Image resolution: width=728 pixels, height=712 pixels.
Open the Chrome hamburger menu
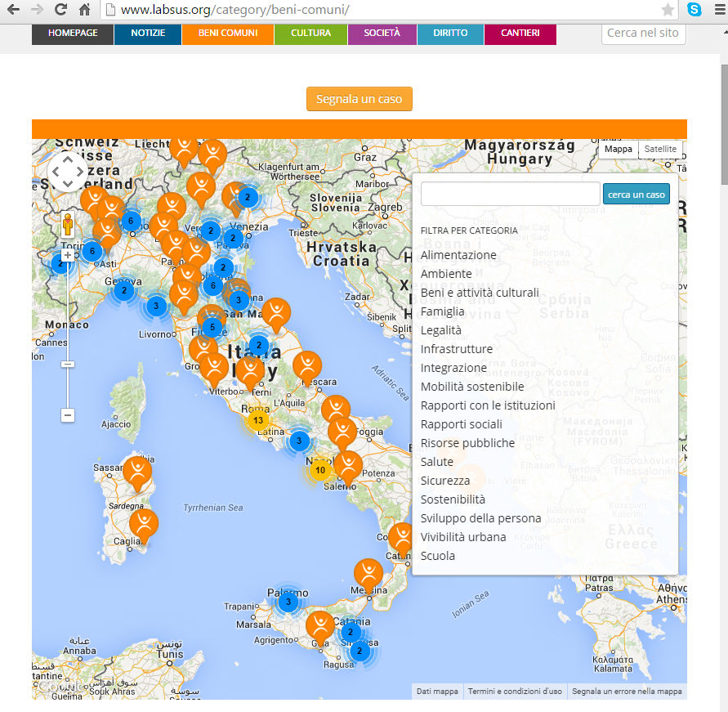point(720,9)
